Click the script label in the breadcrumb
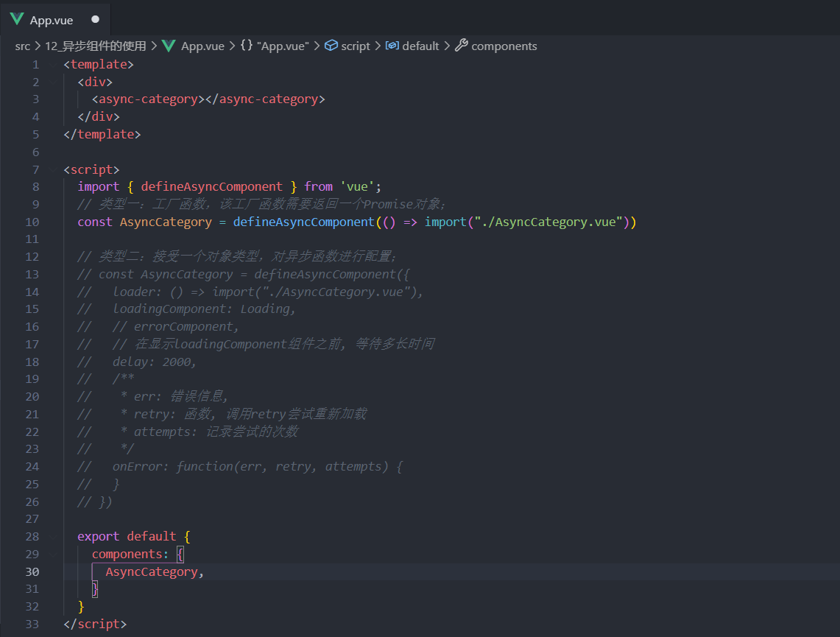840x637 pixels. tap(354, 46)
